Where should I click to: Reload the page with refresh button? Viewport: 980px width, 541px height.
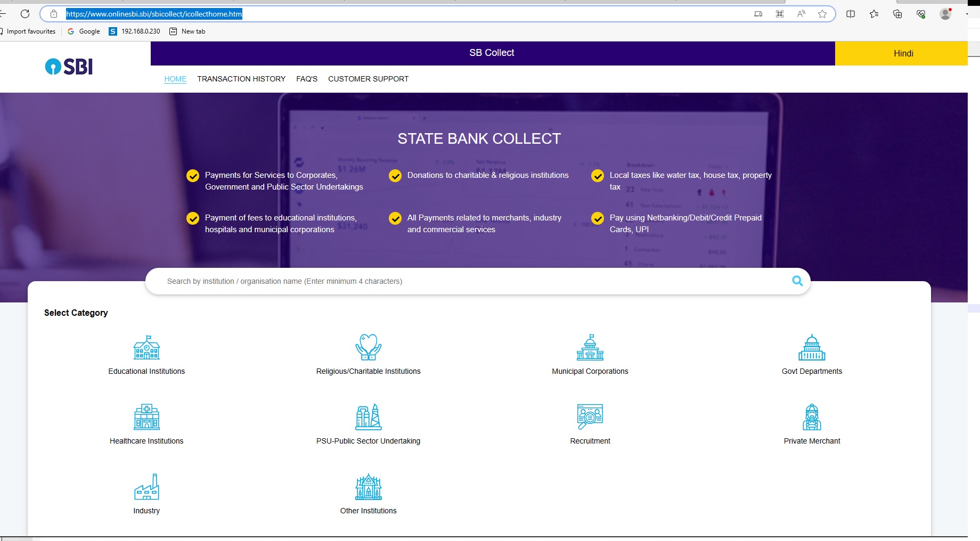(25, 14)
